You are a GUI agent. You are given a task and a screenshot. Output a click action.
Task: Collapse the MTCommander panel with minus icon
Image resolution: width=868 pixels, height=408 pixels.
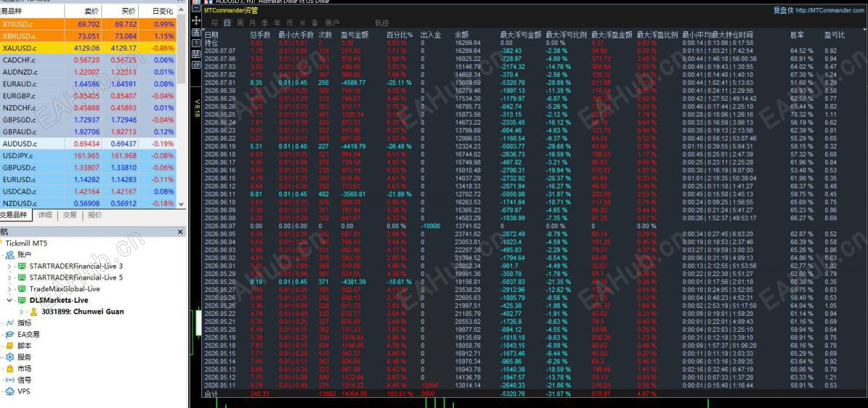click(196, 8)
